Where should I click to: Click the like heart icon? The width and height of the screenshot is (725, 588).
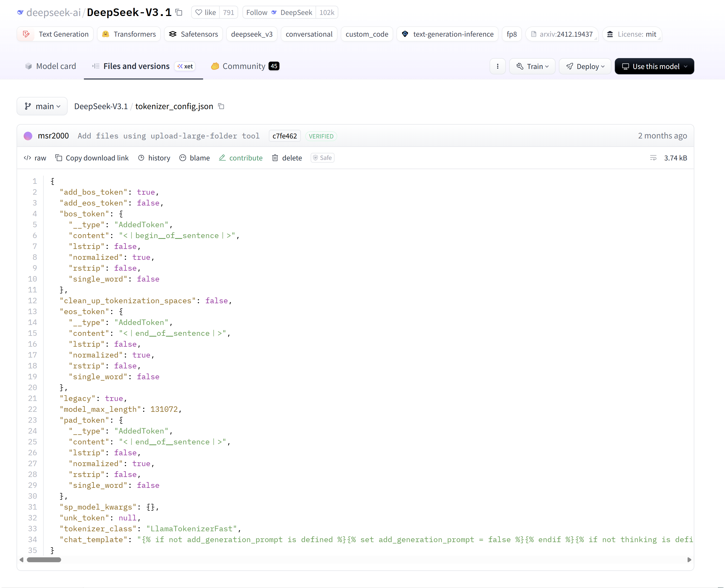click(x=199, y=12)
